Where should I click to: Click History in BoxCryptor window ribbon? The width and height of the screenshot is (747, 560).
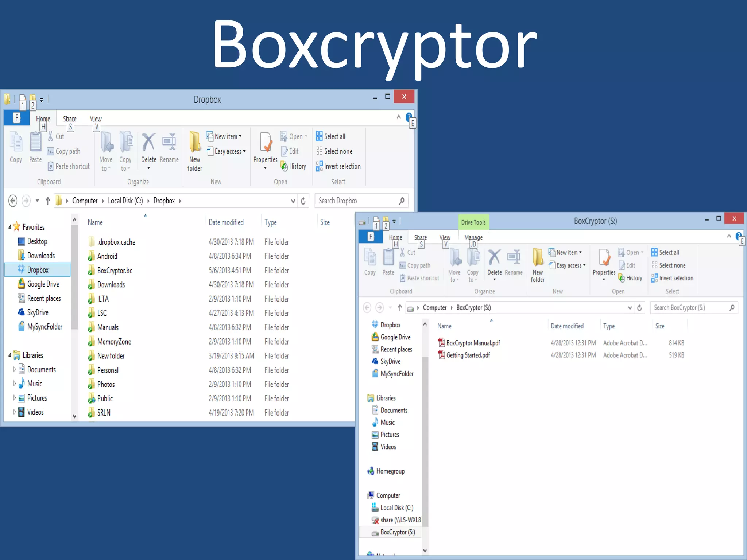630,278
